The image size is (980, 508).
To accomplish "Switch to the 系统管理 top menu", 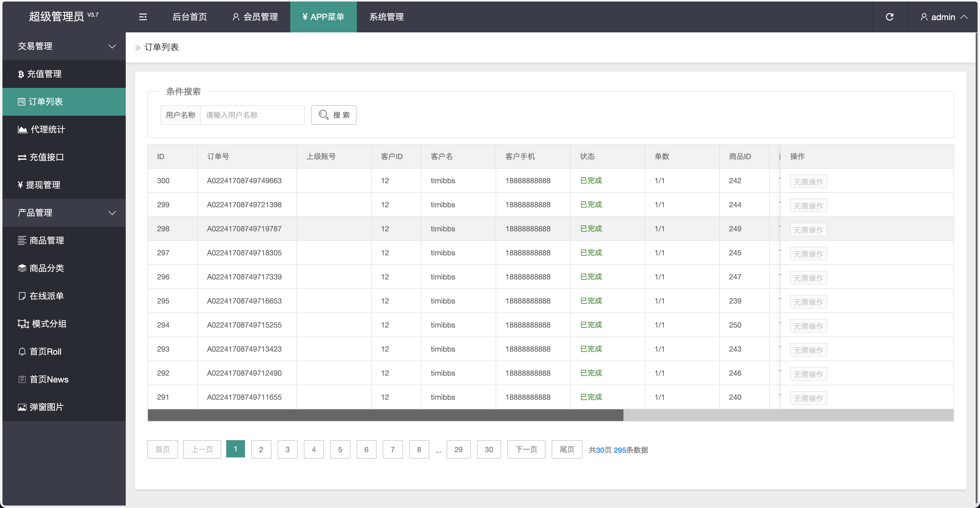I will (x=386, y=17).
